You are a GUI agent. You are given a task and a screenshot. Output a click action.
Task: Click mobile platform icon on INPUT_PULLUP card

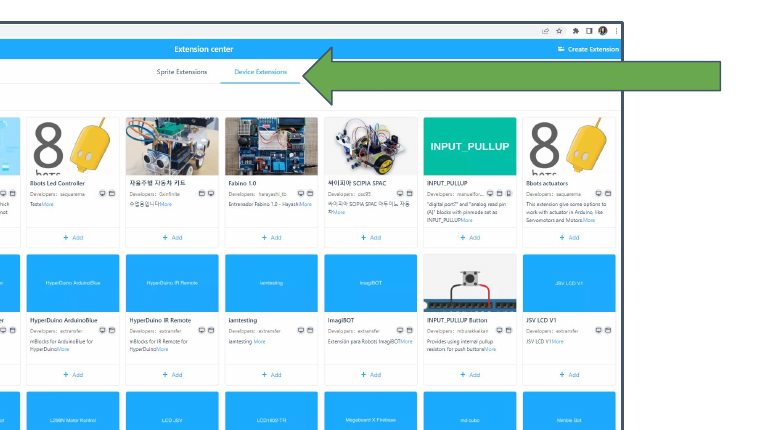pos(509,193)
